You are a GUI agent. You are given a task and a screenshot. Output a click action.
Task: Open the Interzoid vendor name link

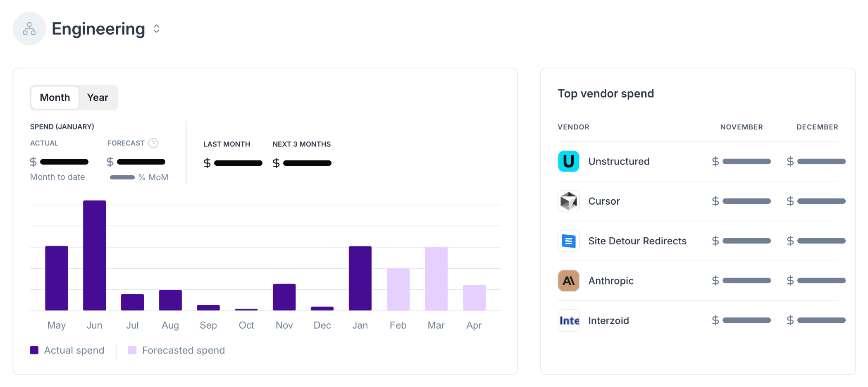(608, 320)
